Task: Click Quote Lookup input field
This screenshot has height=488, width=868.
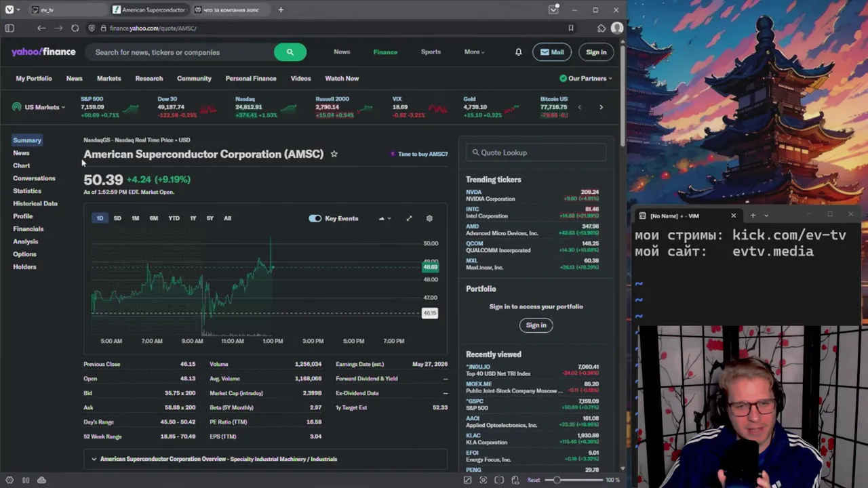Action: (x=536, y=152)
